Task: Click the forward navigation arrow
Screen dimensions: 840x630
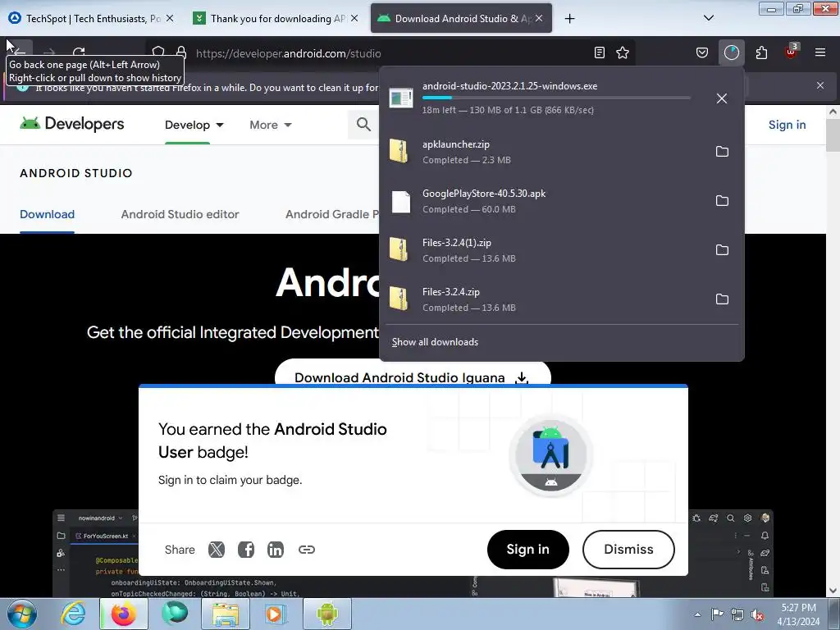Action: [x=49, y=52]
